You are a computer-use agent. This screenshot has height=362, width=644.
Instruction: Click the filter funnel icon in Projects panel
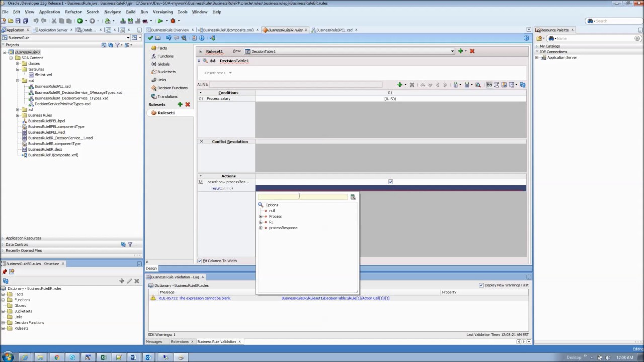click(x=117, y=45)
